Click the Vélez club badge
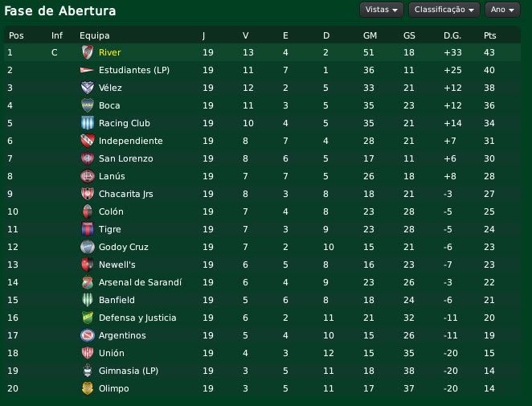532x406 pixels. [88, 88]
